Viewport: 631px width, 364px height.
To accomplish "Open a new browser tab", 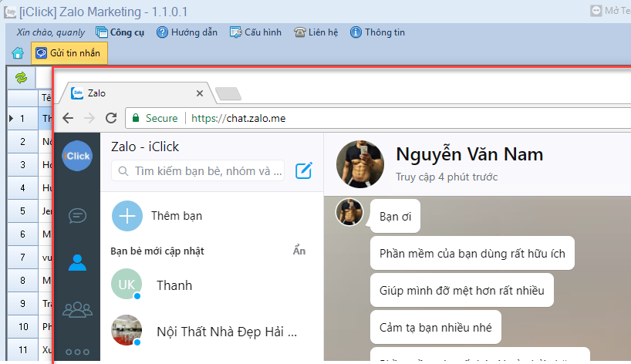I will pyautogui.click(x=228, y=94).
